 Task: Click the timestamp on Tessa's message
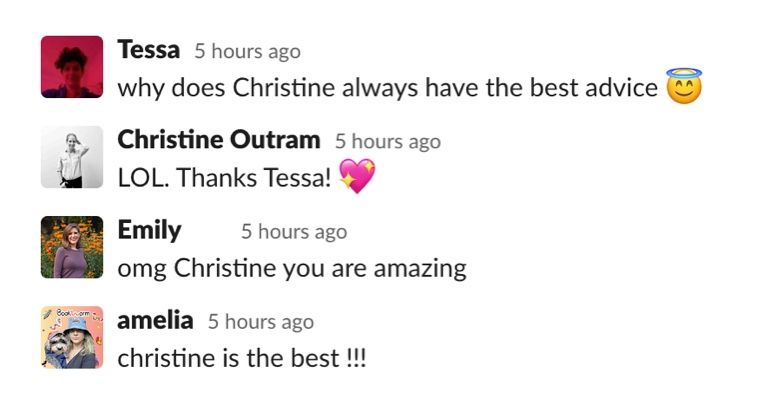pos(247,51)
